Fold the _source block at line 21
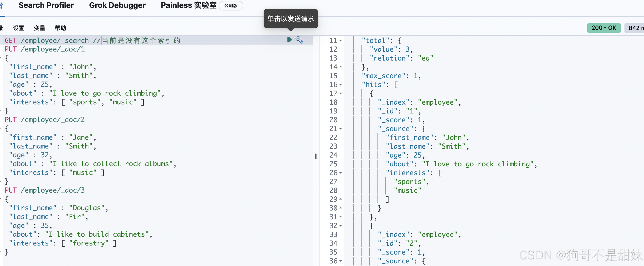Image resolution: width=644 pixels, height=266 pixels. click(x=341, y=129)
